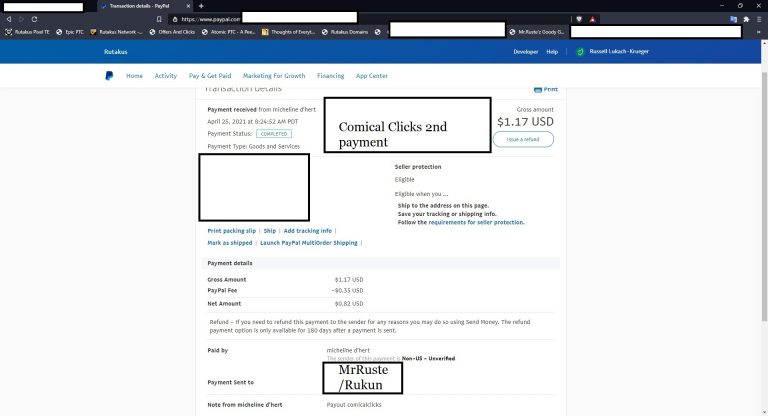This screenshot has width=768, height=416.
Task: Open Pay & Get Paid menu
Action: tap(210, 75)
